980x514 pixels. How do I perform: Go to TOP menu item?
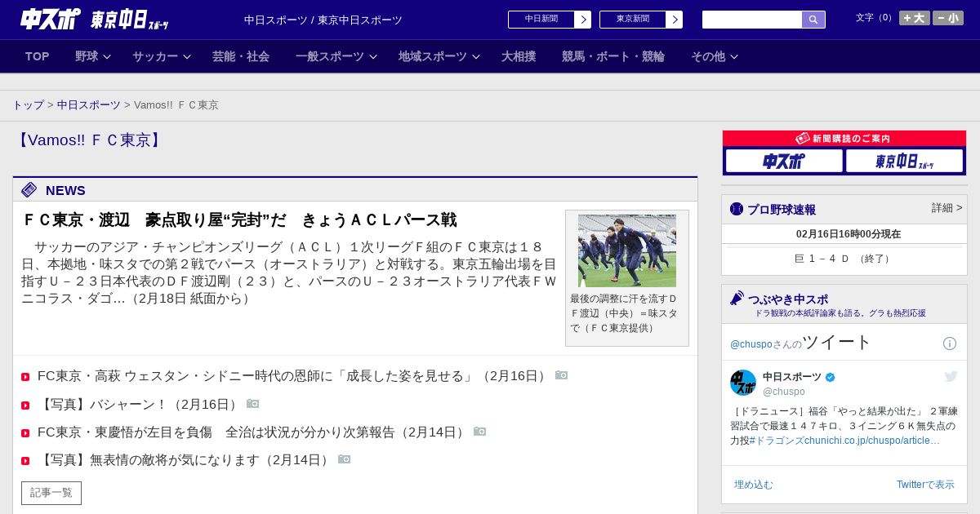pos(38,56)
